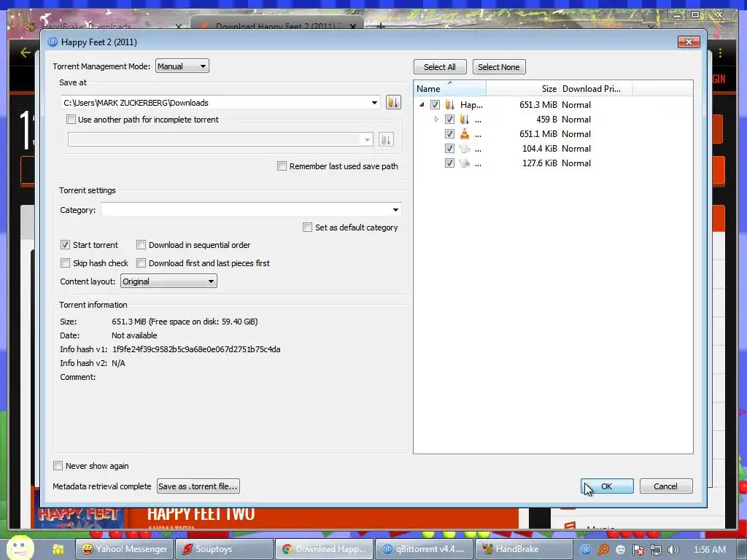Uncheck the 651.1 MiB file checkbox
Viewport: 747px width, 560px height.
(449, 134)
